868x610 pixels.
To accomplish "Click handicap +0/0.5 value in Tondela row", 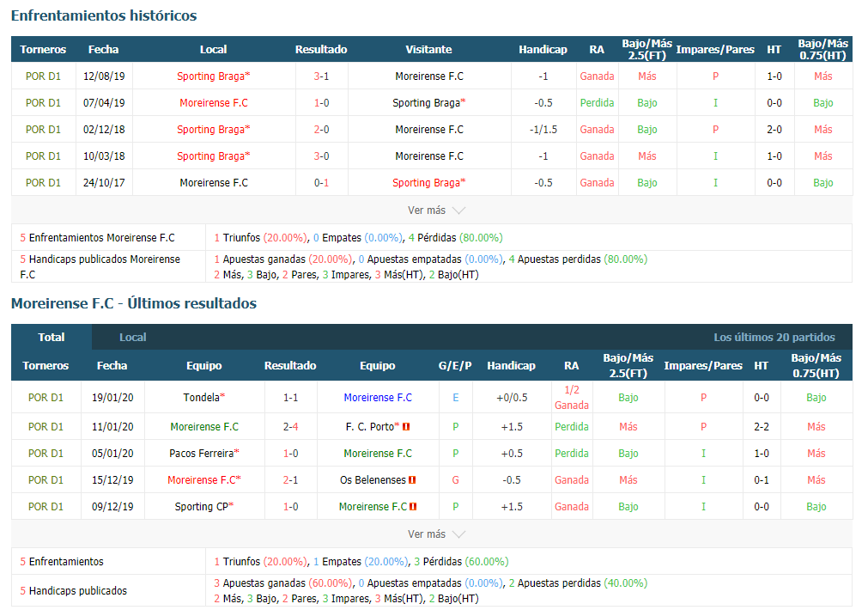I will 512,397.
